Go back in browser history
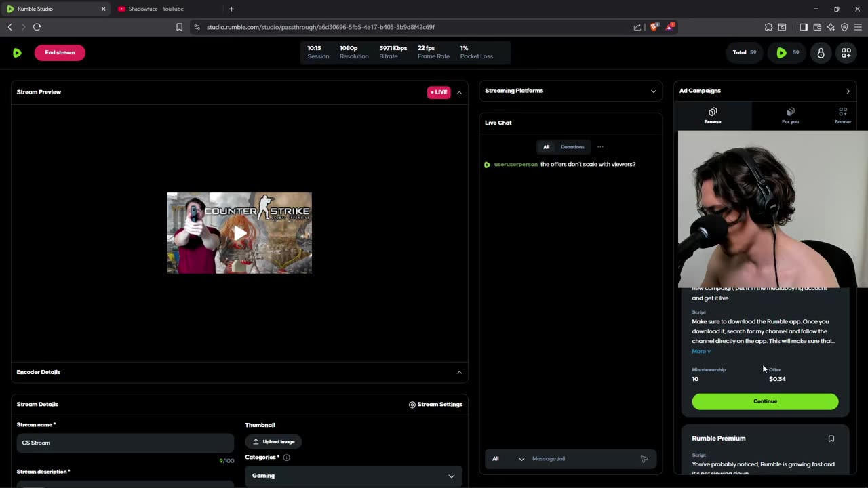 (x=9, y=27)
